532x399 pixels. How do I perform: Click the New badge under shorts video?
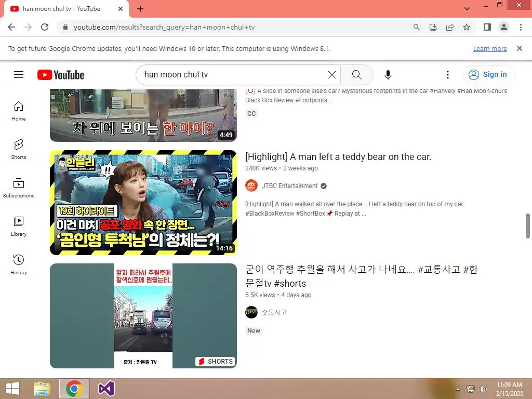[254, 331]
